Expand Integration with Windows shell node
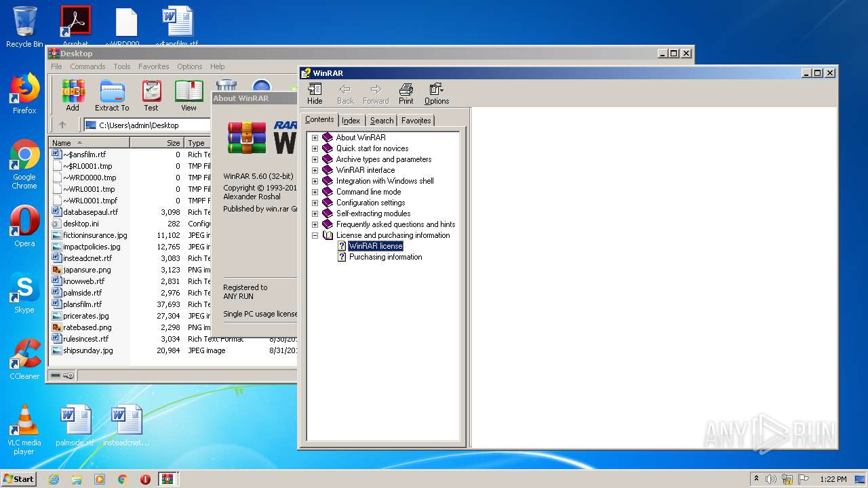This screenshot has width=868, height=488. pos(315,181)
